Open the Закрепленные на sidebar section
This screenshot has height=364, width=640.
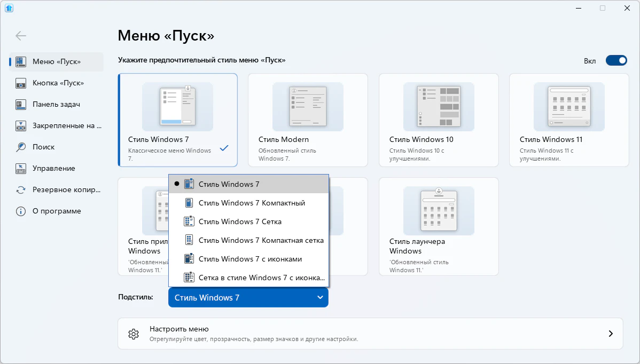[56, 125]
